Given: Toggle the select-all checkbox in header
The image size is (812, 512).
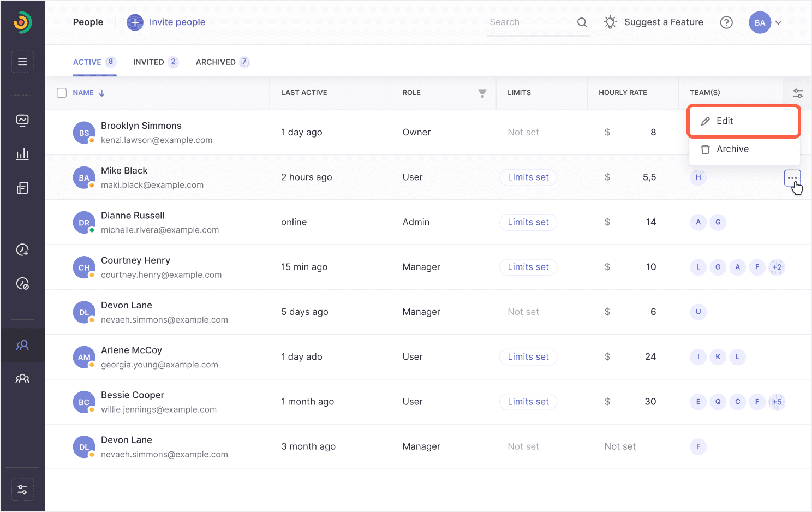Looking at the screenshot, I should pyautogui.click(x=62, y=93).
